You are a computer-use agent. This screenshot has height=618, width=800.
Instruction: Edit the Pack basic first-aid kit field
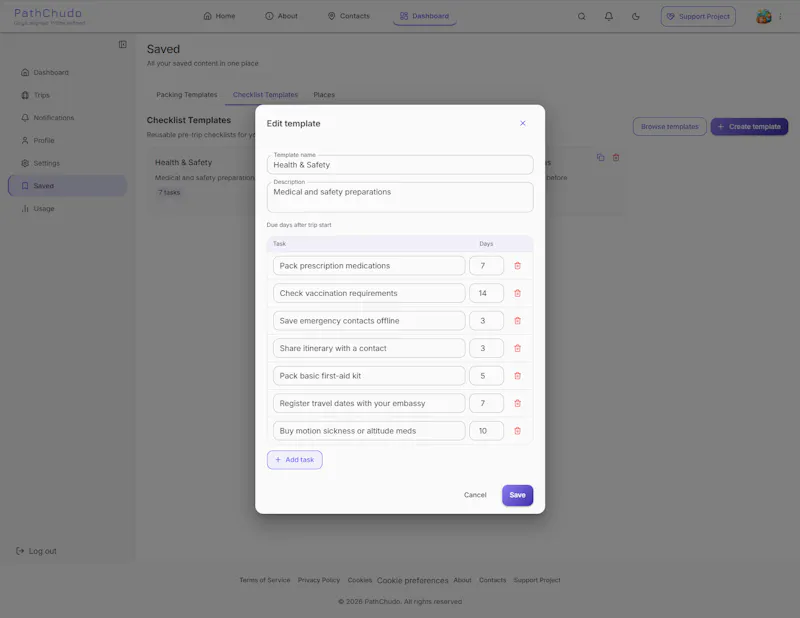click(369, 376)
